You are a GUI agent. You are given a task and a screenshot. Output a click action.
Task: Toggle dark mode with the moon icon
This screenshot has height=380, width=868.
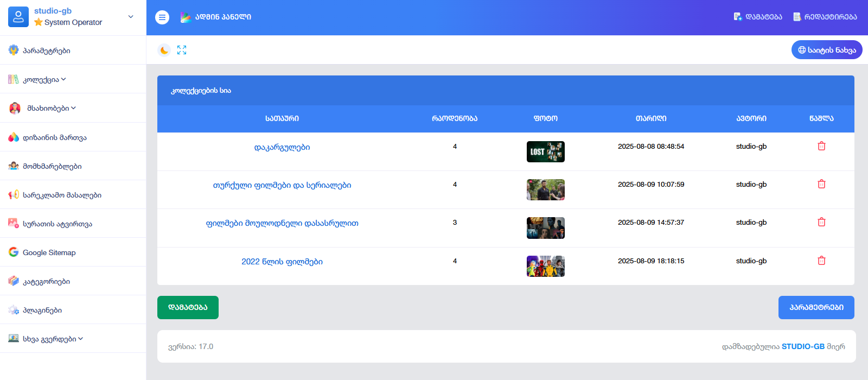(164, 50)
